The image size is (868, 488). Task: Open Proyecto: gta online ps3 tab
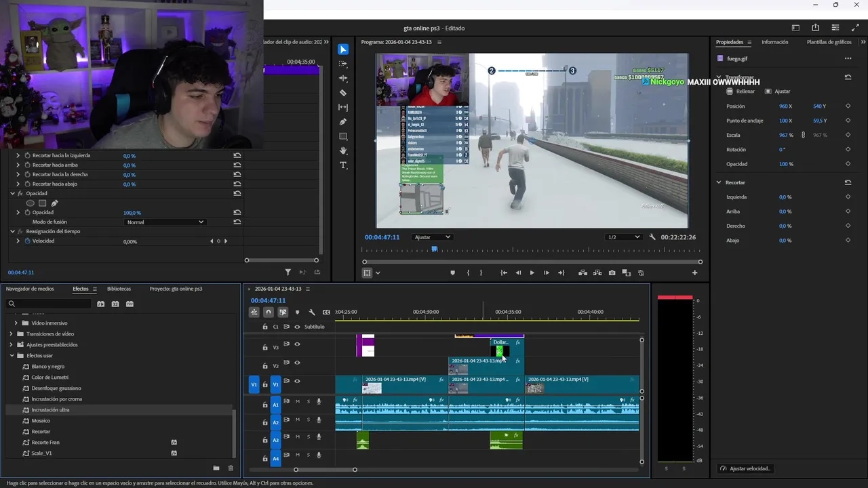[176, 289]
